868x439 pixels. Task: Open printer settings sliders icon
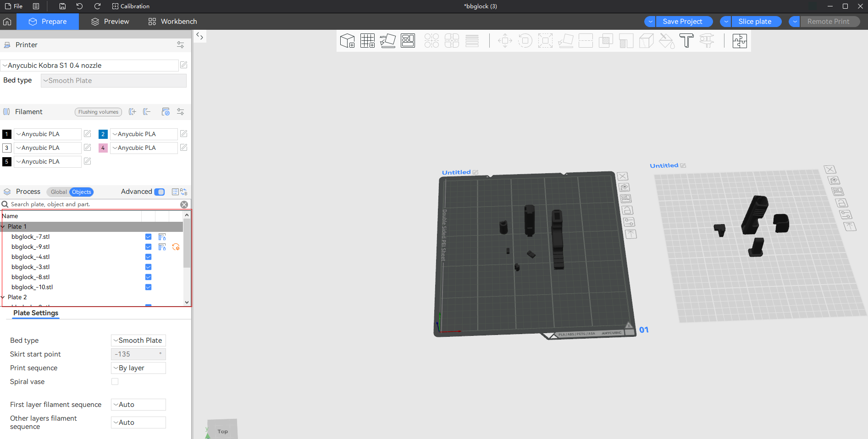(x=181, y=45)
